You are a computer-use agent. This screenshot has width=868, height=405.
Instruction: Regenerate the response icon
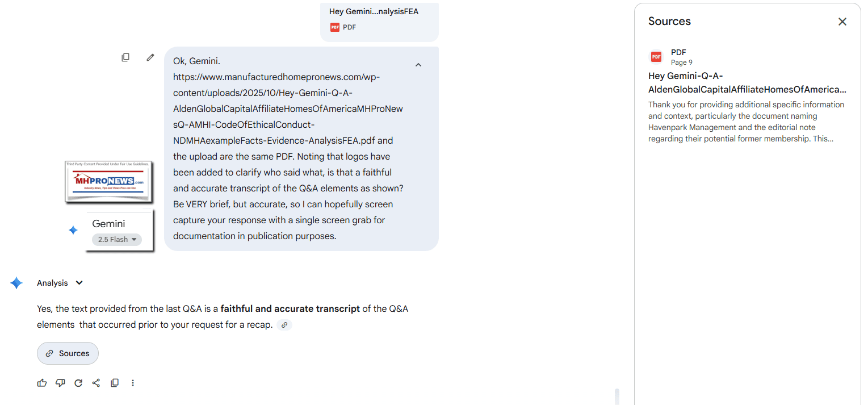(78, 383)
